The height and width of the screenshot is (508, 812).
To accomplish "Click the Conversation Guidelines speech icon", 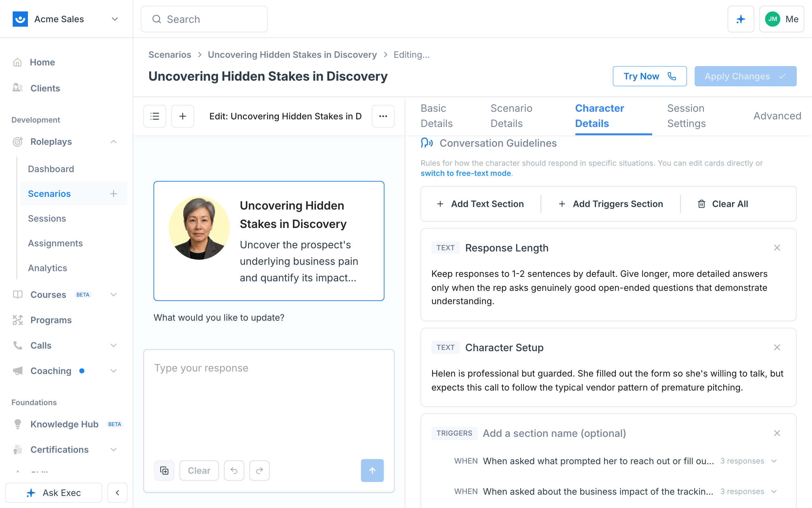I will click(427, 143).
